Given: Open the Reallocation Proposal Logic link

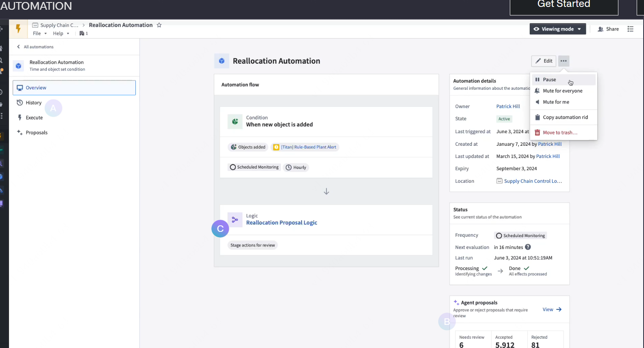Looking at the screenshot, I should click(x=281, y=223).
